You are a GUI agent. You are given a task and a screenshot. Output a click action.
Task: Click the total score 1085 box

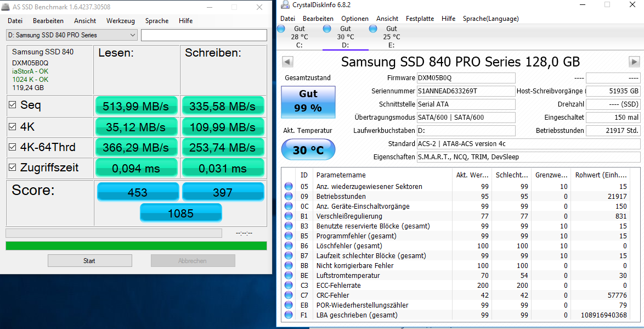(x=180, y=213)
